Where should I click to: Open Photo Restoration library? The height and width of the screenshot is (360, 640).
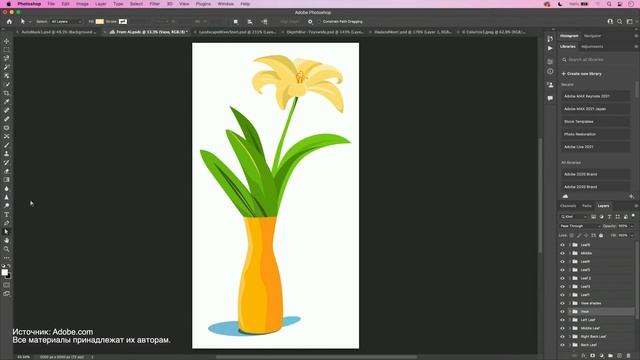click(595, 134)
